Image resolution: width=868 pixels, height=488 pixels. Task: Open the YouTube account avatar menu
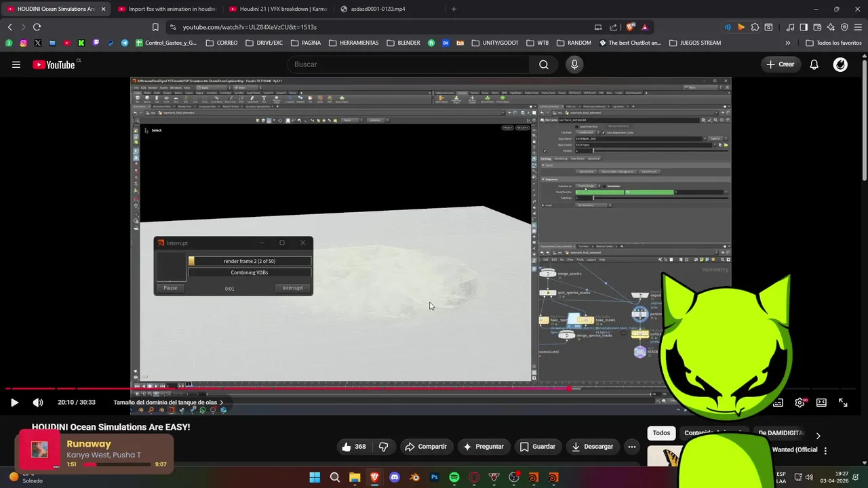(840, 64)
